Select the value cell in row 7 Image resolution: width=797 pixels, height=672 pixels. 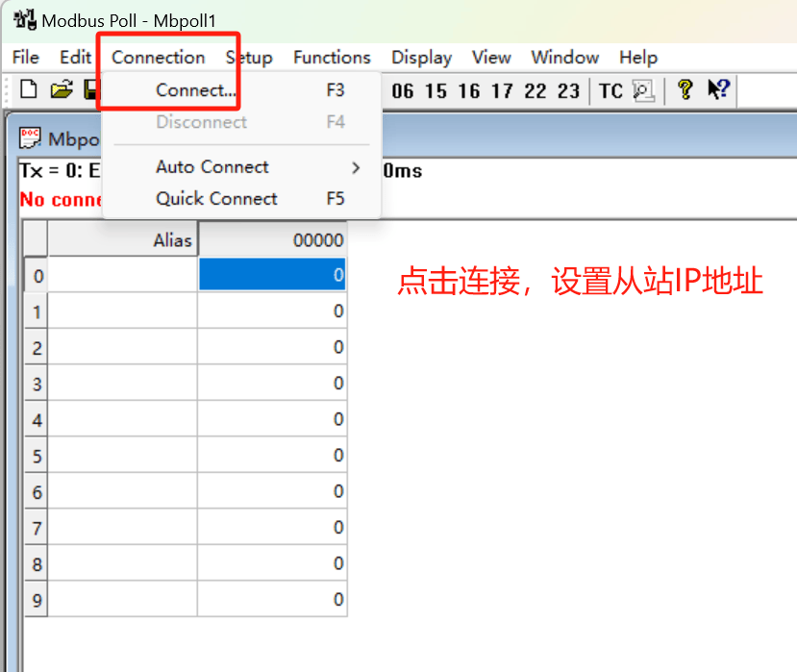click(x=272, y=527)
